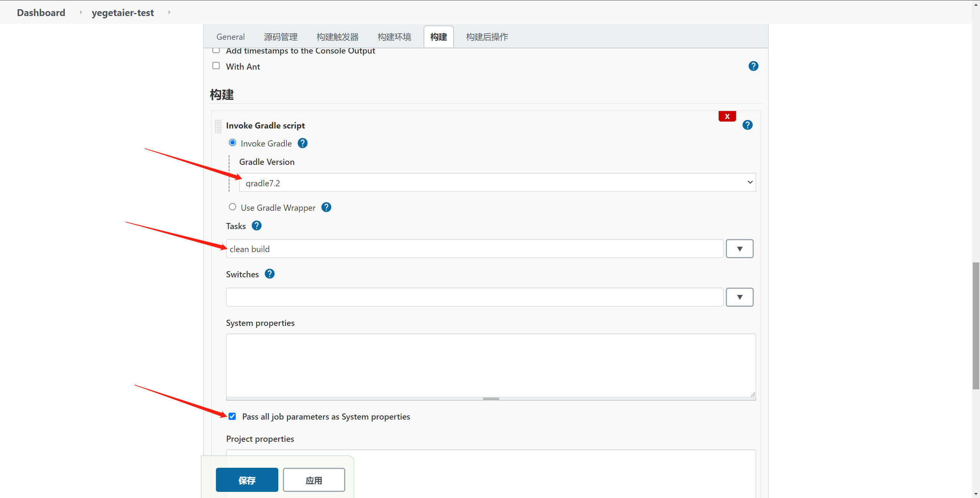The height and width of the screenshot is (498, 980).
Task: Open the Switches field help icon
Action: tap(269, 274)
